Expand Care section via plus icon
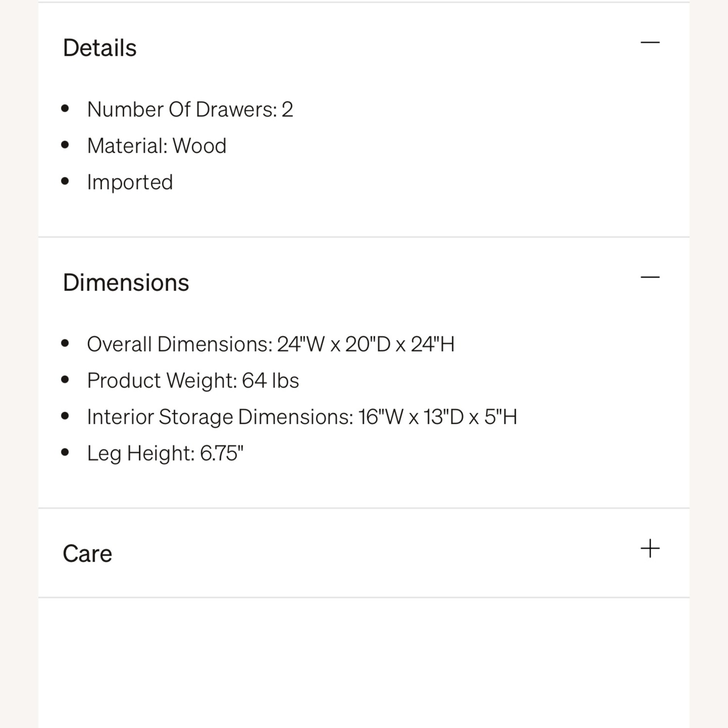This screenshot has height=728, width=728. click(x=650, y=549)
